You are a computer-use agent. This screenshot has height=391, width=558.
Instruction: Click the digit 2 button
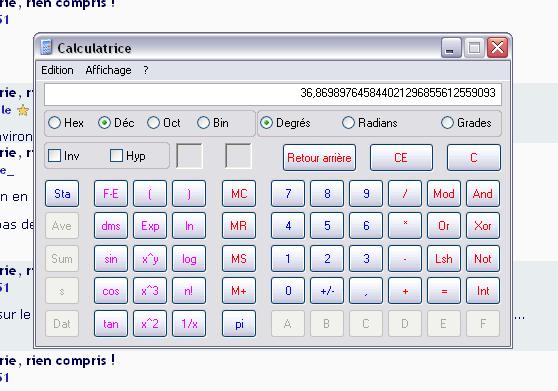[327, 258]
